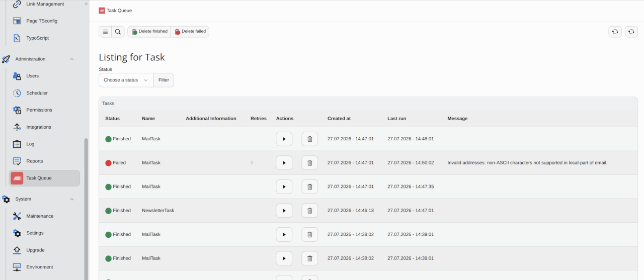Collapse the System section chevron

click(72, 199)
